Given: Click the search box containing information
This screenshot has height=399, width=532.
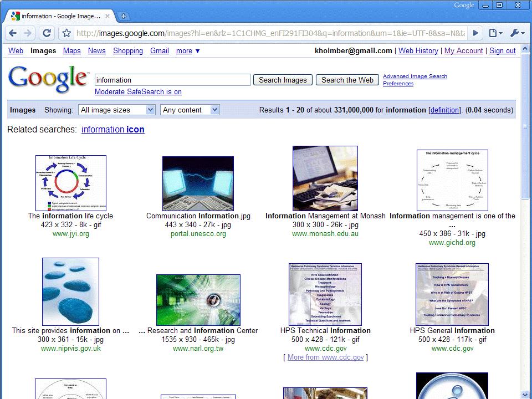Looking at the screenshot, I should (x=172, y=80).
